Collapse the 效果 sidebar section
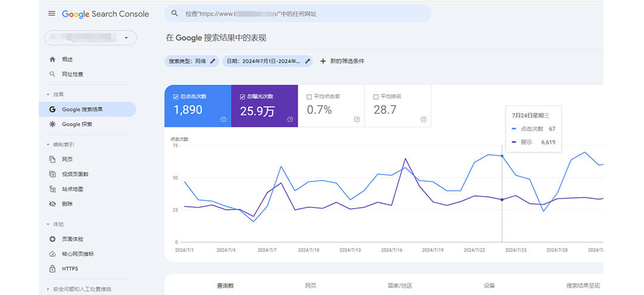The width and height of the screenshot is (644, 295). [x=55, y=94]
